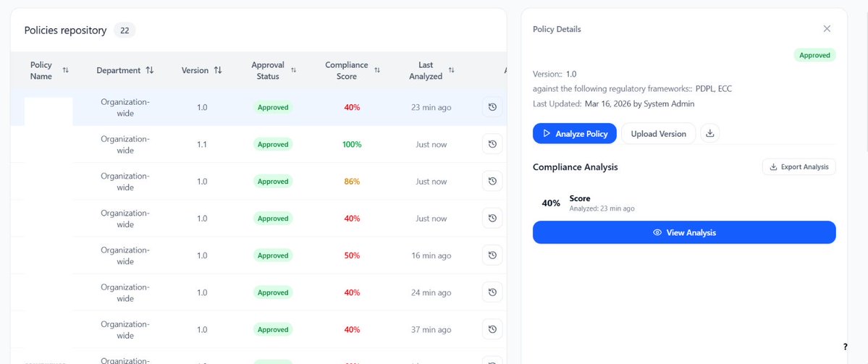The width and height of the screenshot is (868, 364).
Task: Sort by Policy Name column arrows
Action: (66, 70)
